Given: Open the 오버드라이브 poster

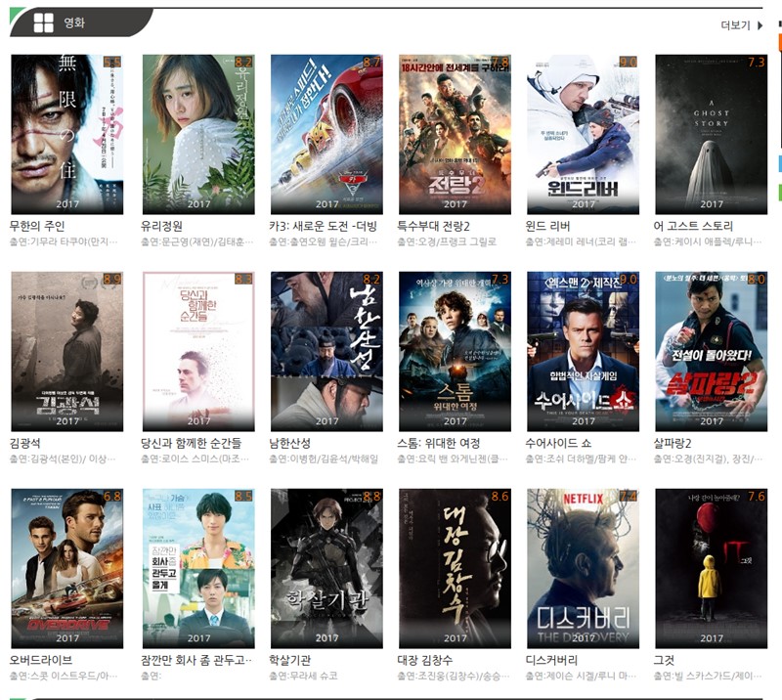Looking at the screenshot, I should [67, 568].
